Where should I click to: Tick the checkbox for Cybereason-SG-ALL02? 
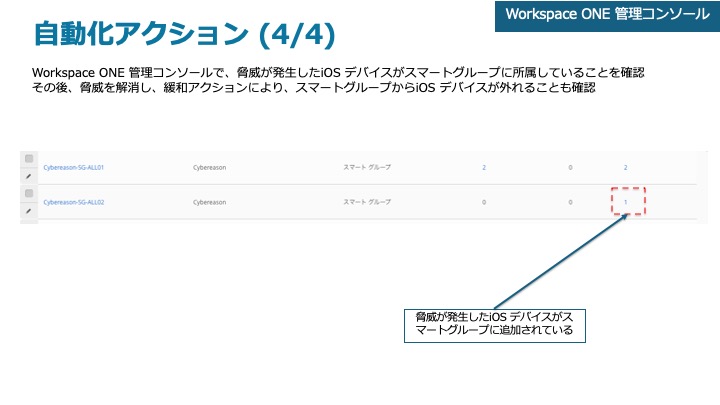point(29,193)
